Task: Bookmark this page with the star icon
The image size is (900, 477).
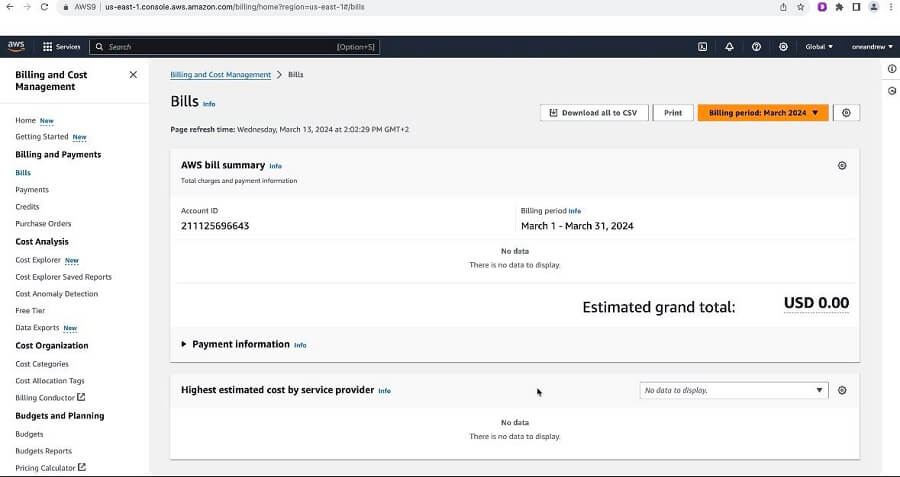Action: pyautogui.click(x=801, y=7)
